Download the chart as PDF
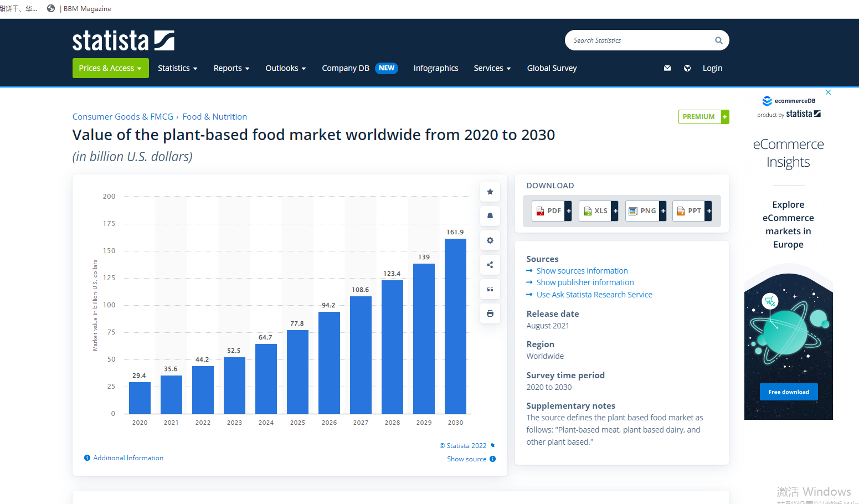The image size is (859, 504). click(x=551, y=211)
